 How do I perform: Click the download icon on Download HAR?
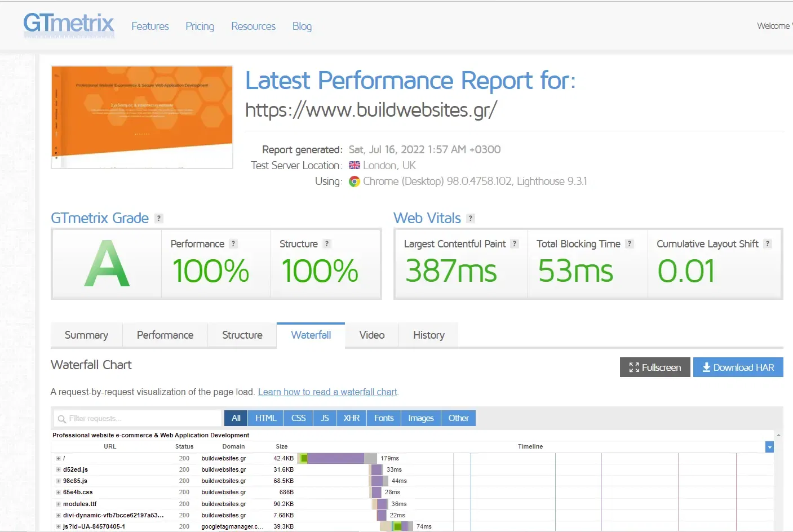(x=706, y=367)
